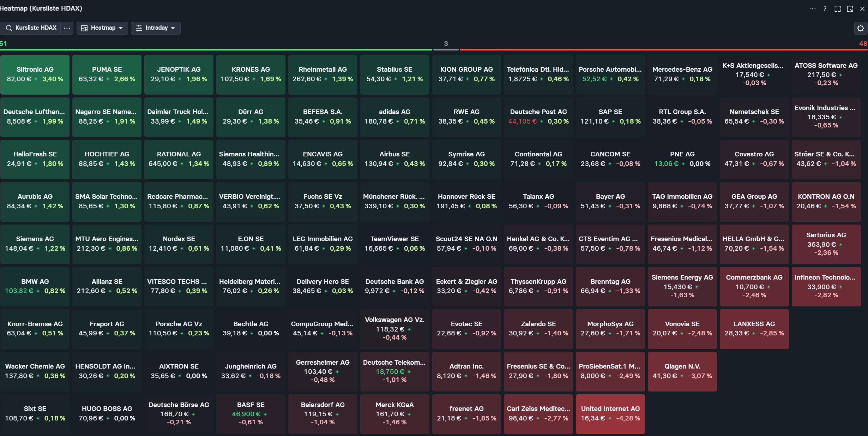Screen dimensions: 868x436
Task: Open the Wacker Chemie AG tile
Action: pyautogui.click(x=35, y=371)
